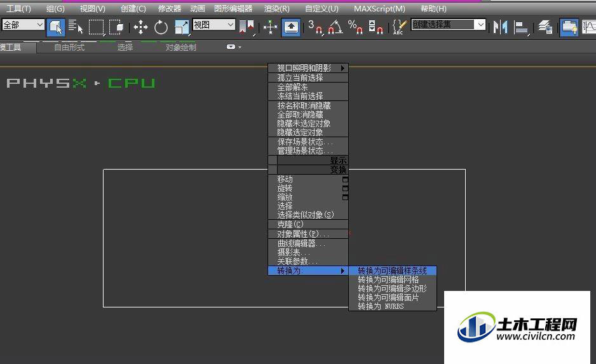
Task: Choose 曲线编辑器 in context menu
Action: (x=308, y=243)
